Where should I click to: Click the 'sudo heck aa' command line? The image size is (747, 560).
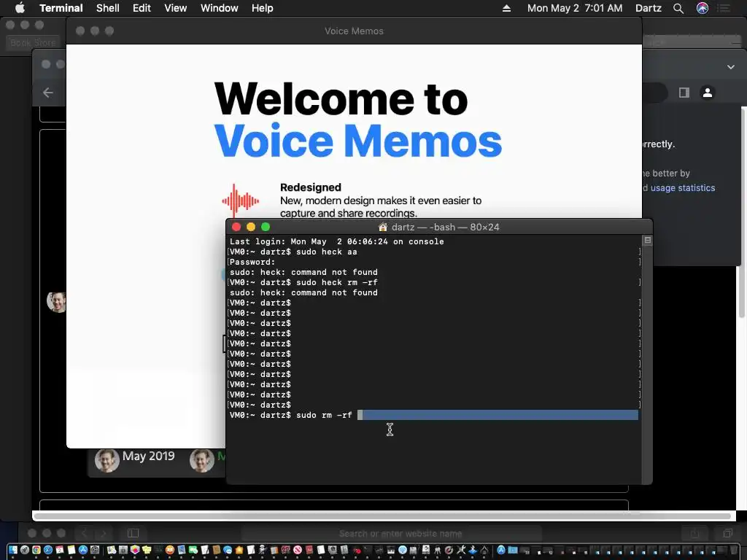(x=293, y=252)
